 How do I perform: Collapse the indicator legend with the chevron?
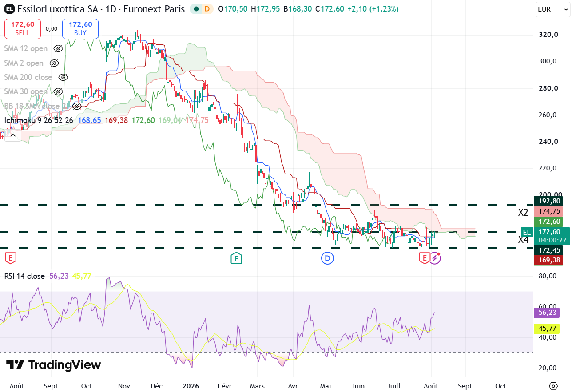[x=12, y=135]
